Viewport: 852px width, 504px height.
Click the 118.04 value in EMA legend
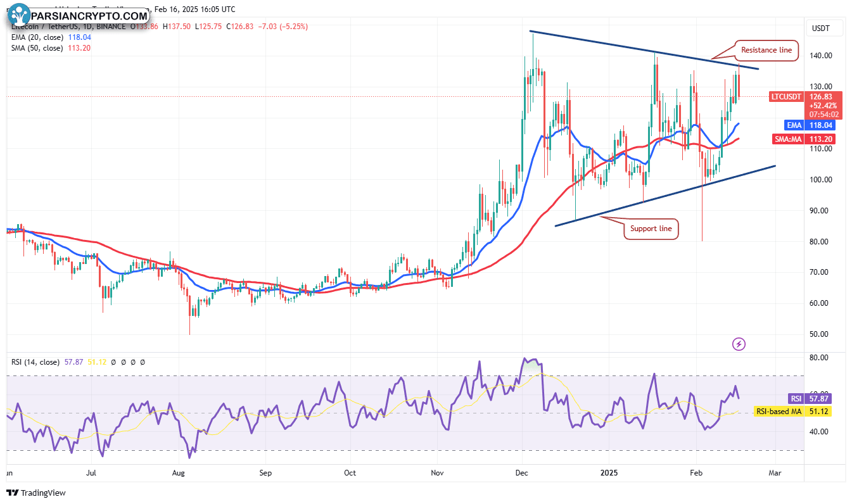click(x=79, y=37)
